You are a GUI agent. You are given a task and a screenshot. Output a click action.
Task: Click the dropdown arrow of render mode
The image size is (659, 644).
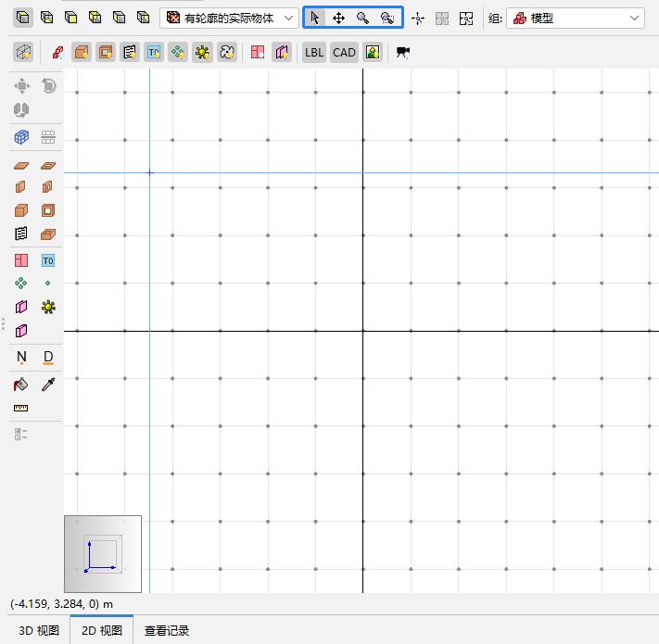[x=289, y=18]
